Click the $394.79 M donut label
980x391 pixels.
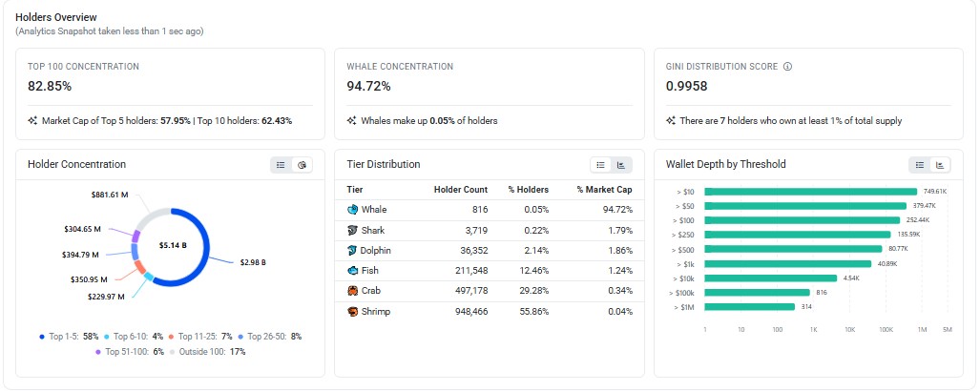pyautogui.click(x=81, y=255)
